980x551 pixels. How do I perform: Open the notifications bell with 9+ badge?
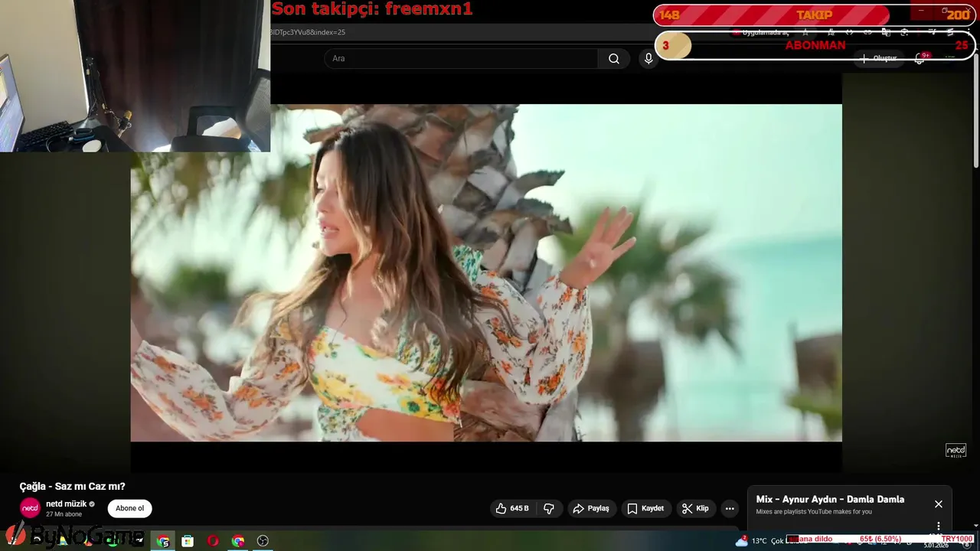click(921, 58)
